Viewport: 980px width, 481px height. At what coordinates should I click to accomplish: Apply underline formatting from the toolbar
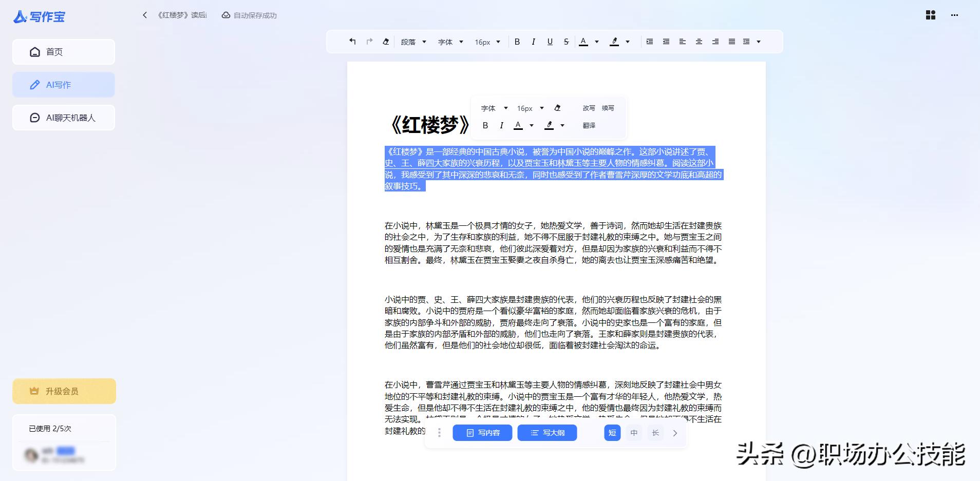click(550, 42)
